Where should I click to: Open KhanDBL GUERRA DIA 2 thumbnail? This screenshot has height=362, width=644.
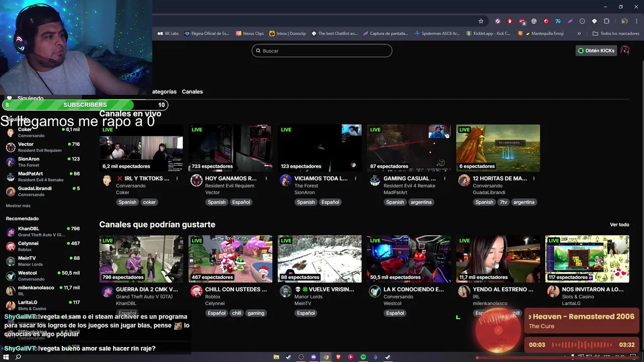(x=141, y=259)
